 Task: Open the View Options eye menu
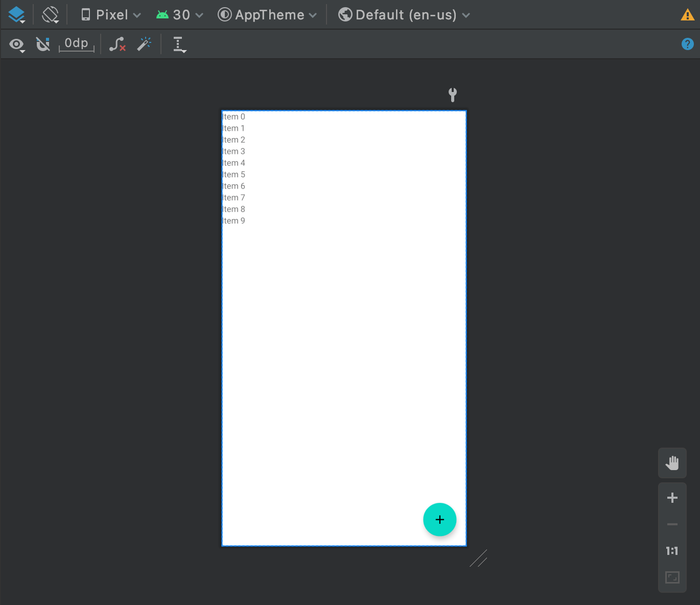pyautogui.click(x=17, y=44)
